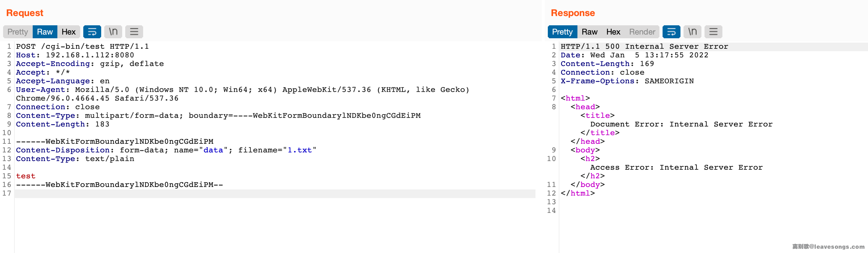Switch Request view to the Pretty tab

18,32
